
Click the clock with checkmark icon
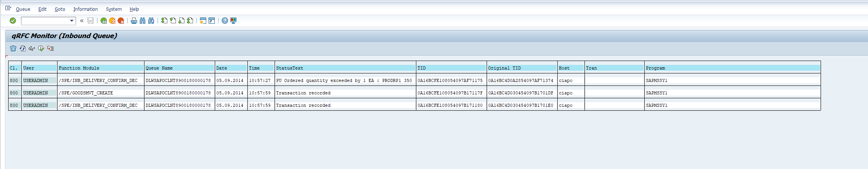pos(41,49)
